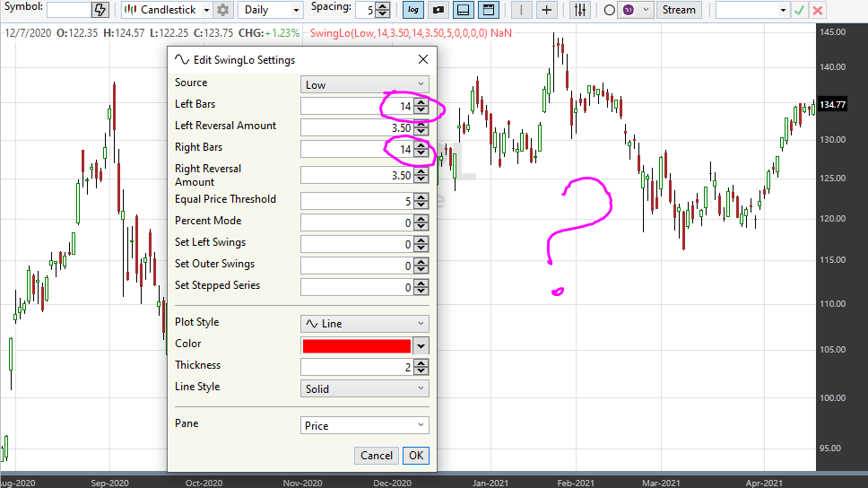Viewport: 868px width, 488px height.
Task: Click the Equal Price Threshold field
Action: point(357,201)
